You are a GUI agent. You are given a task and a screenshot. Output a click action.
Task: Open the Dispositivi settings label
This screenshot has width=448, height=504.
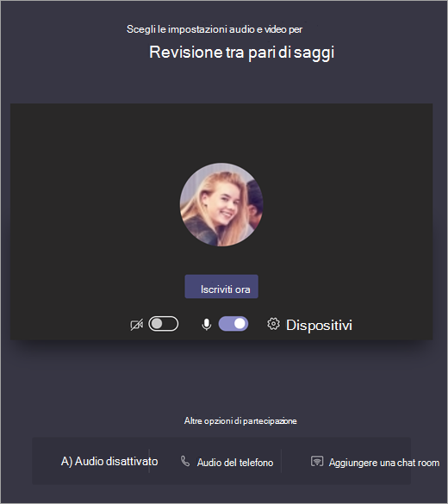319,325
